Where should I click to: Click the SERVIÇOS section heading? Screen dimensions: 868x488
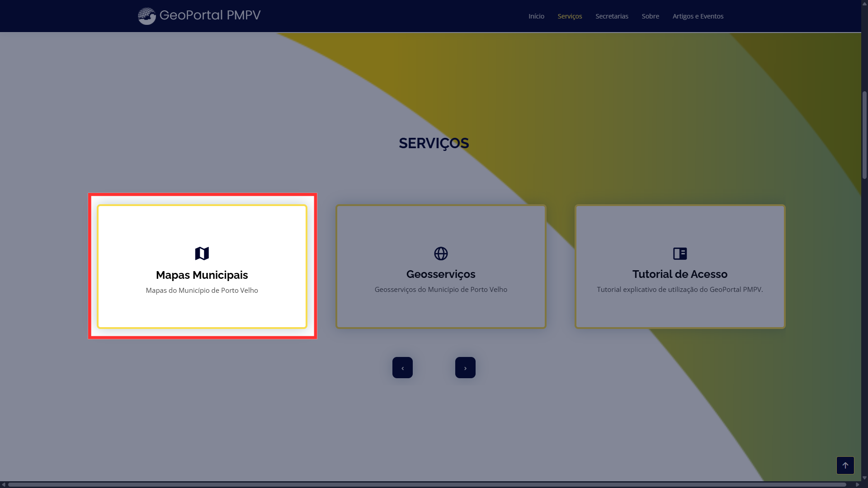434,143
